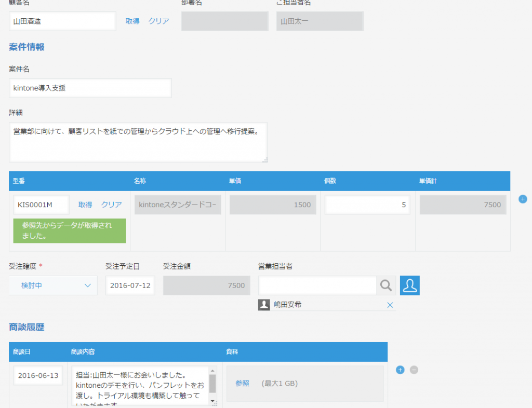Add a row to the product table
The height and width of the screenshot is (408, 532).
[x=523, y=199]
